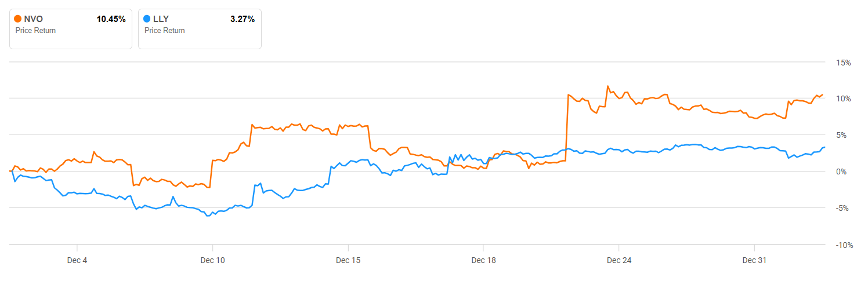
Task: Click the 5% y-axis label
Action: click(845, 136)
